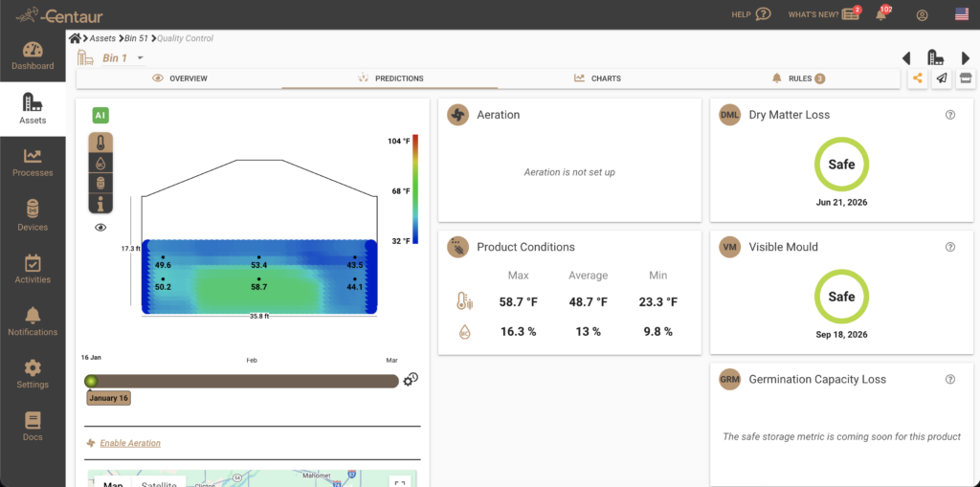Click the paper plane send icon
This screenshot has height=487, width=980.
[942, 78]
